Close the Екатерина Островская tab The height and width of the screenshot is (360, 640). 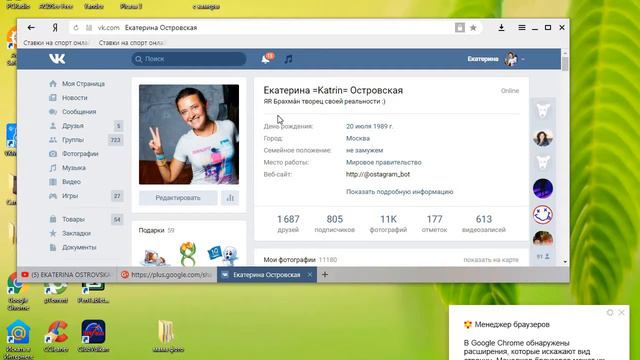click(x=310, y=275)
